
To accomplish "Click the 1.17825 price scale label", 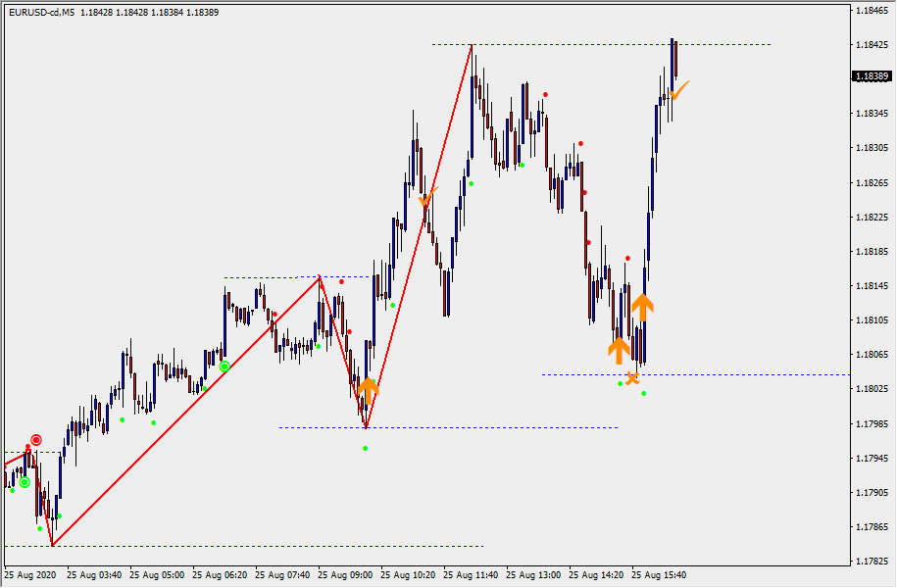I will [871, 562].
